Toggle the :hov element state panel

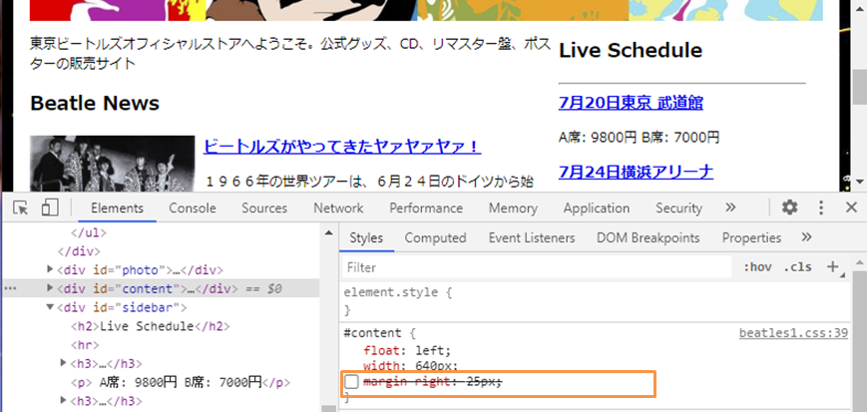(x=757, y=267)
